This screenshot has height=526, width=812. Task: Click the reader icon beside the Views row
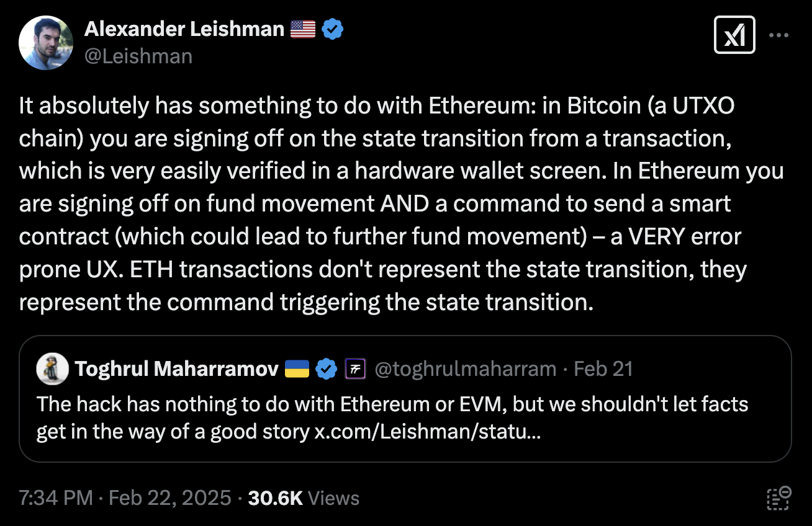coord(778,498)
